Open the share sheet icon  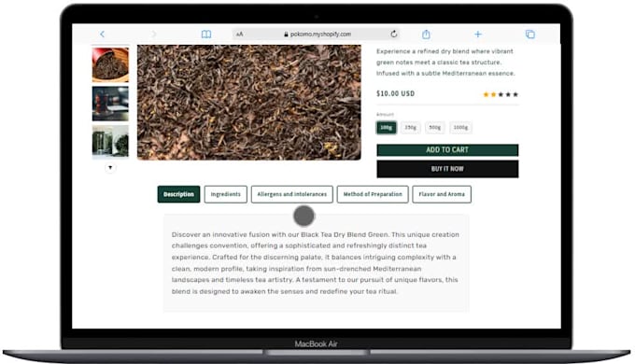(426, 35)
